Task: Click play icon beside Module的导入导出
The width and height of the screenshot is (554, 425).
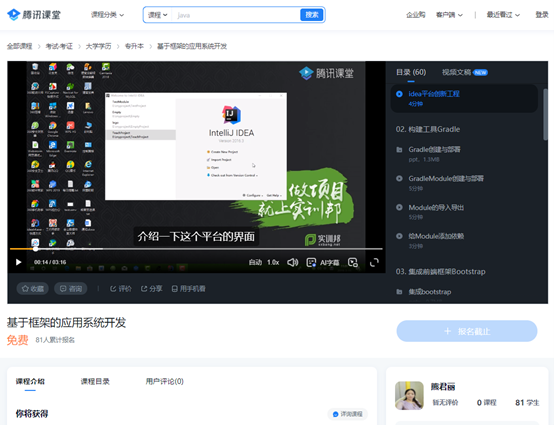Action: click(399, 207)
